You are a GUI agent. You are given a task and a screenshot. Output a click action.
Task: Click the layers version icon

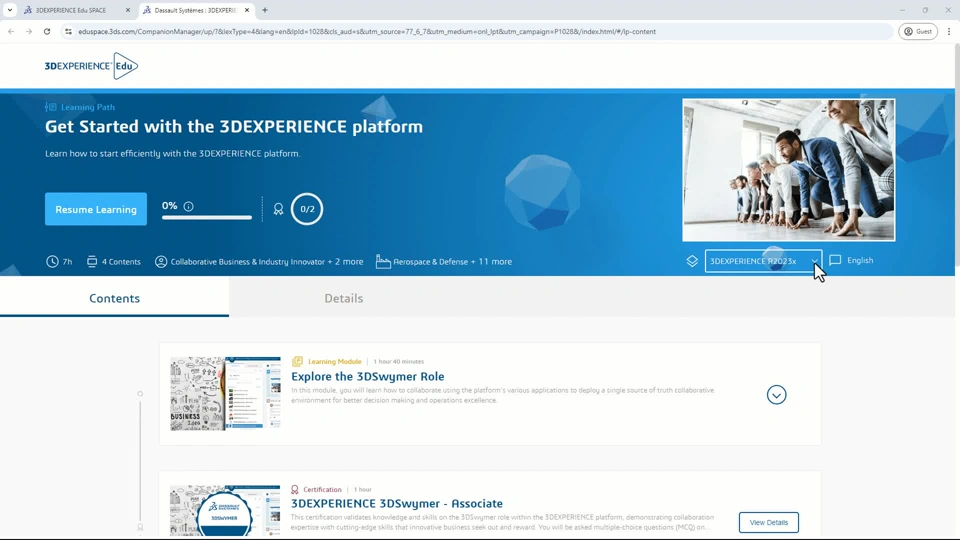pos(692,261)
